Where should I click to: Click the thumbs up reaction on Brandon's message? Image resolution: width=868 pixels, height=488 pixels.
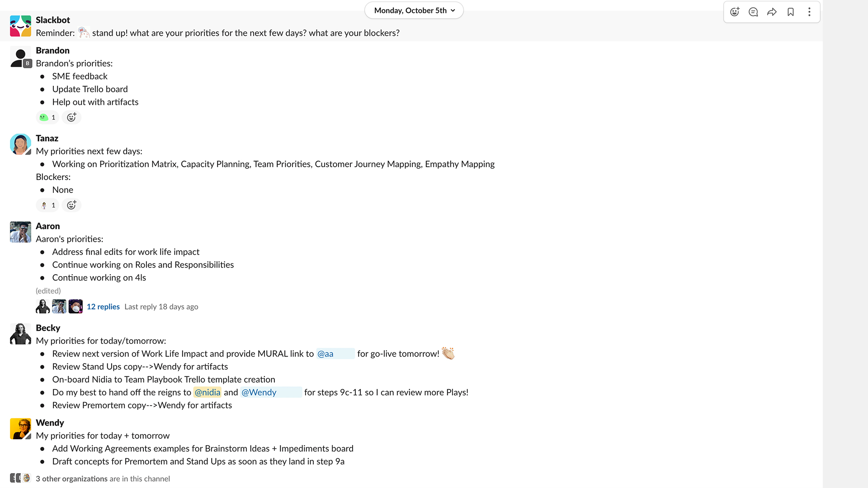47,117
